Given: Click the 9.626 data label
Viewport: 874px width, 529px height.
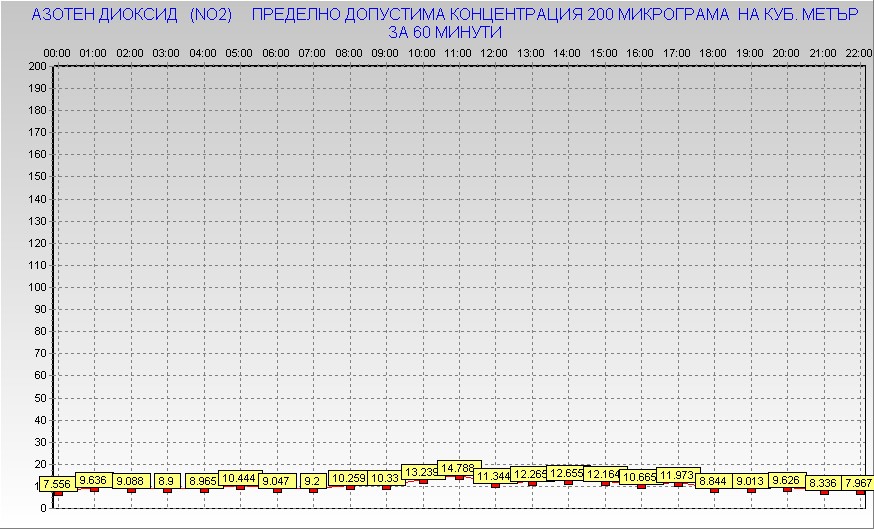Looking at the screenshot, I should [787, 480].
